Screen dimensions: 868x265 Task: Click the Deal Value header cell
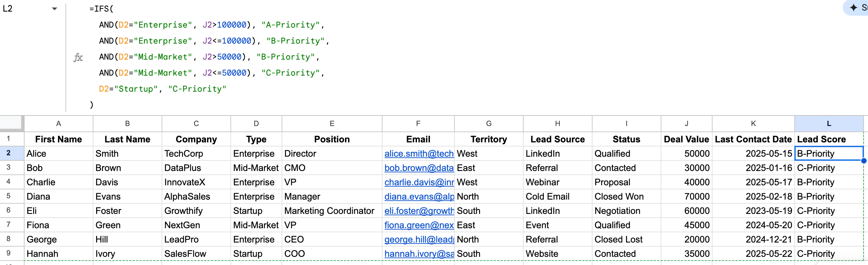(x=686, y=139)
